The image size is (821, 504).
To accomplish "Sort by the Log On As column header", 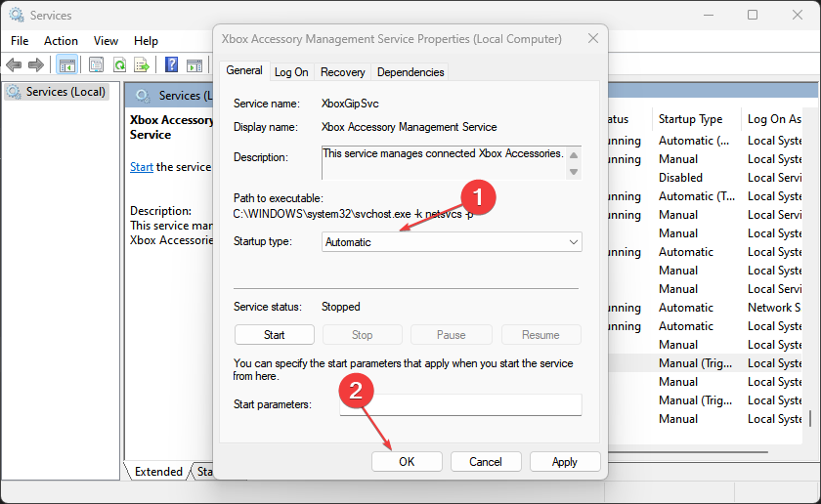I will tap(774, 119).
